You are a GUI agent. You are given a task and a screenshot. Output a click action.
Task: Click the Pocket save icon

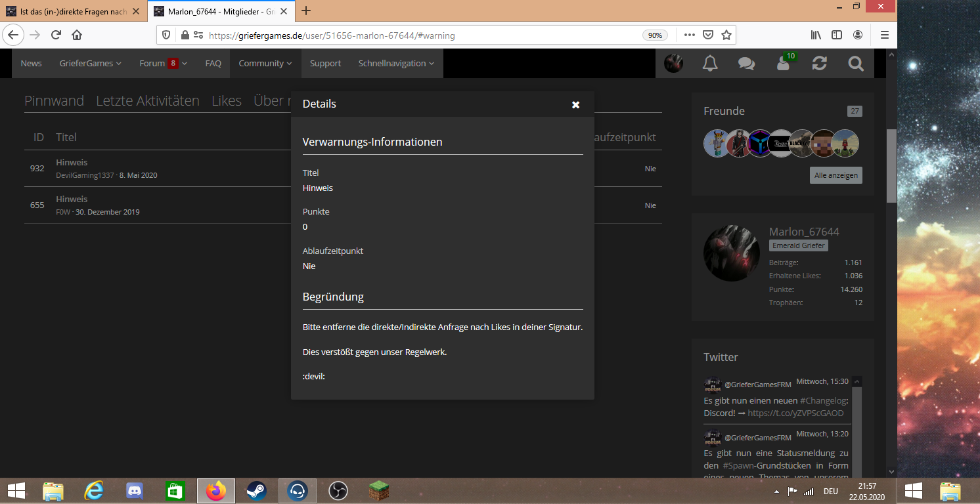708,35
